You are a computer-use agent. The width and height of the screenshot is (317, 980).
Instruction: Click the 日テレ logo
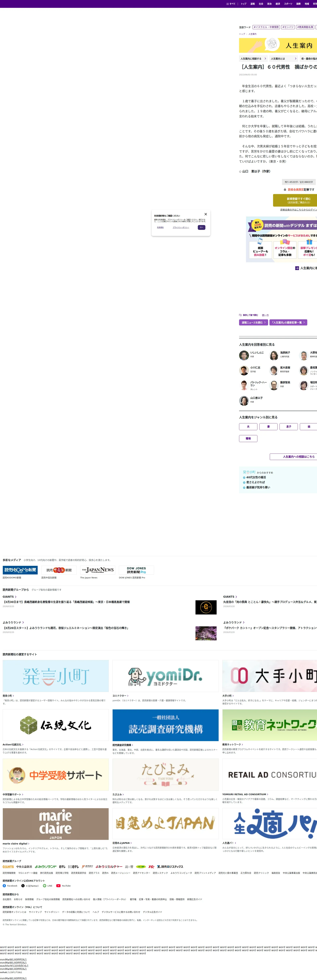point(62,867)
